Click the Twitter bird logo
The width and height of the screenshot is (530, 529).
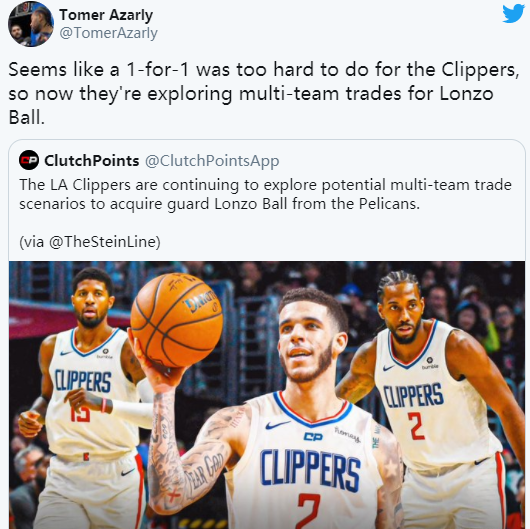coord(513,14)
